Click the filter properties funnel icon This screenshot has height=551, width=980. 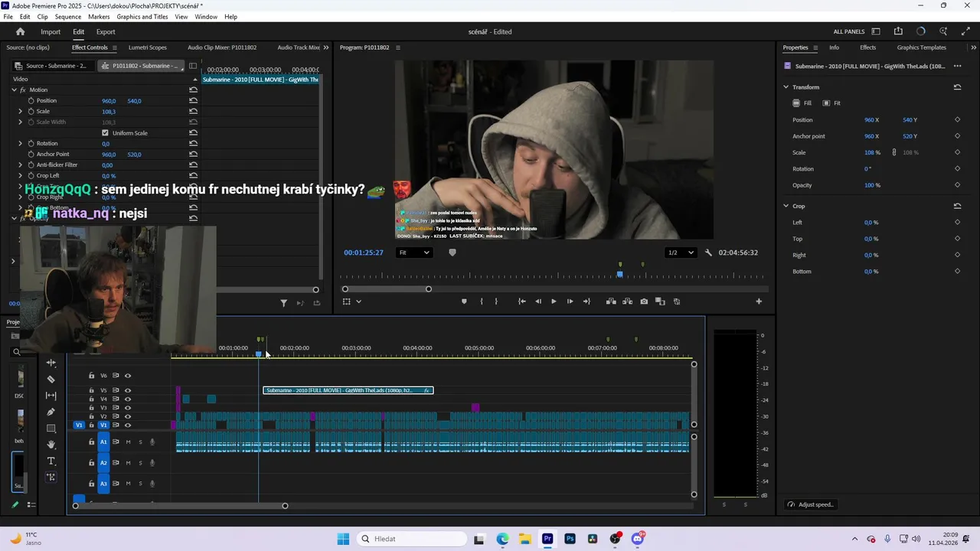(283, 303)
